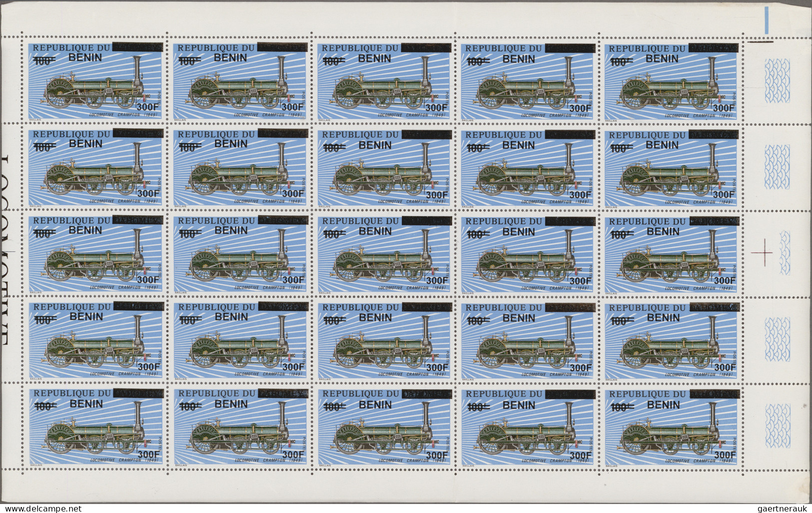Pick the stamp in row two, column two
Image resolution: width=812 pixels, height=513 pixels.
click(240, 167)
